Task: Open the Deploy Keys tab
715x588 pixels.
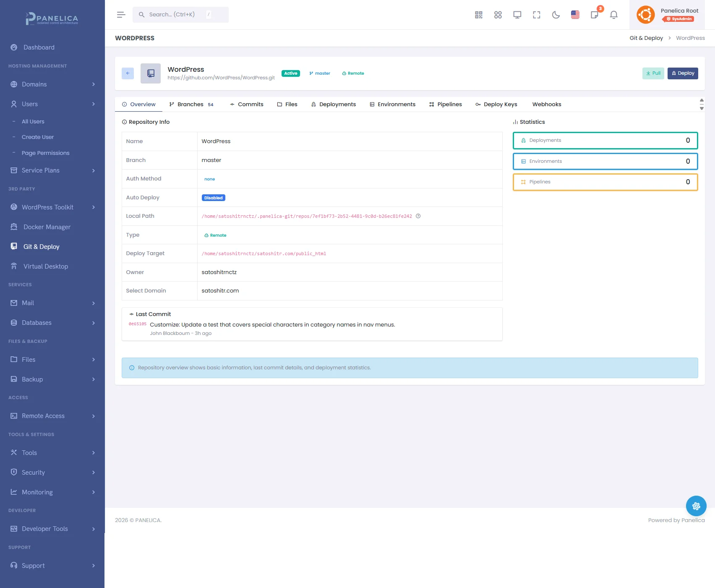Action: [496, 105]
